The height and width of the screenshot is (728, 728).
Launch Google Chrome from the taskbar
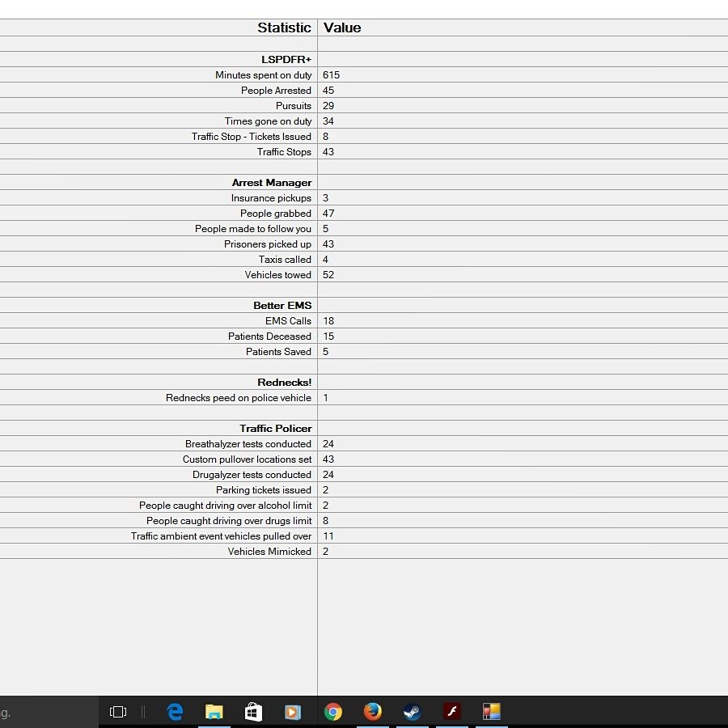click(332, 712)
